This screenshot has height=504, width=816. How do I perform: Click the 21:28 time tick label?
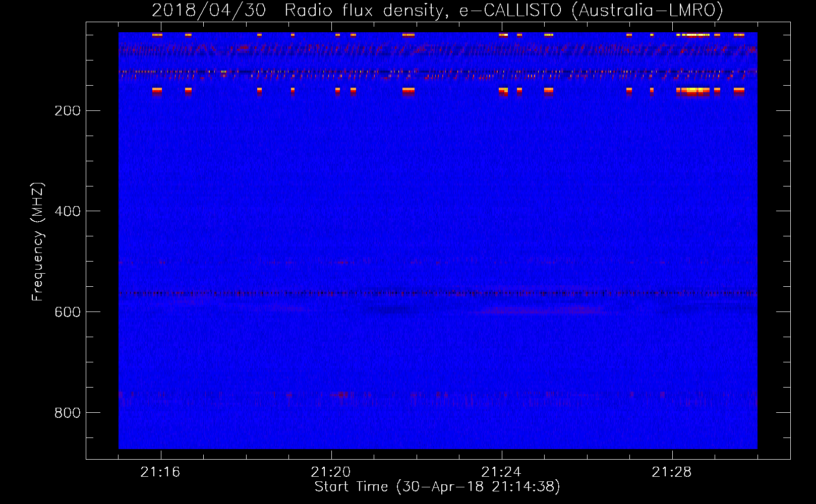tap(672, 472)
